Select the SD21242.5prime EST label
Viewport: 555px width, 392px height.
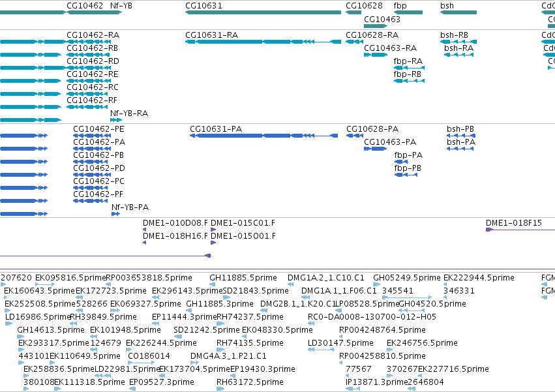[207, 330]
